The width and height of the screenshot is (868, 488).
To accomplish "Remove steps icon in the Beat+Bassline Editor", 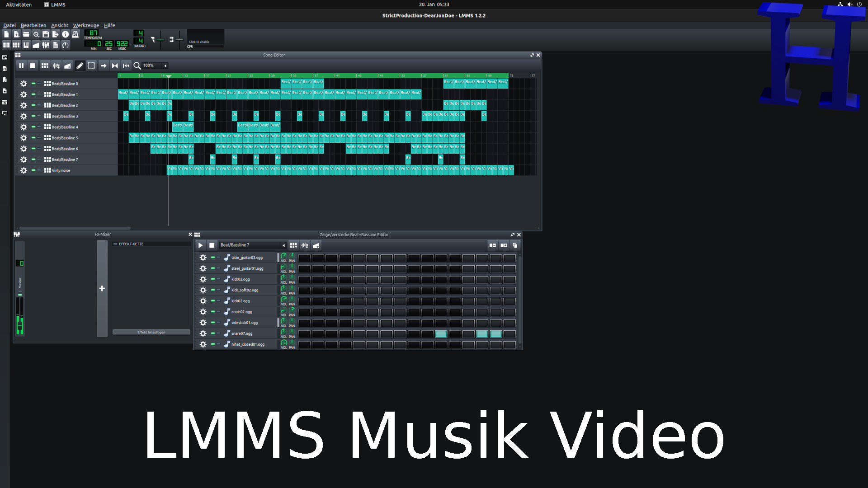I will click(x=493, y=245).
